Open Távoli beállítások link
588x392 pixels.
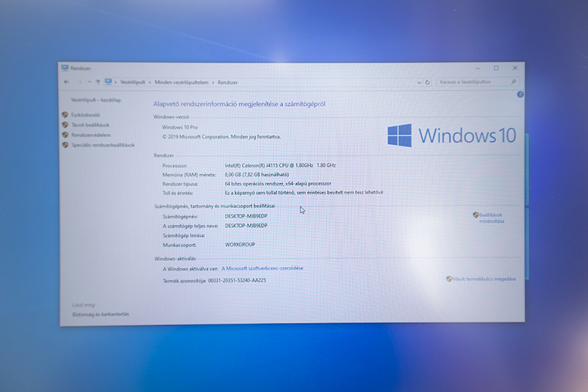(90, 125)
